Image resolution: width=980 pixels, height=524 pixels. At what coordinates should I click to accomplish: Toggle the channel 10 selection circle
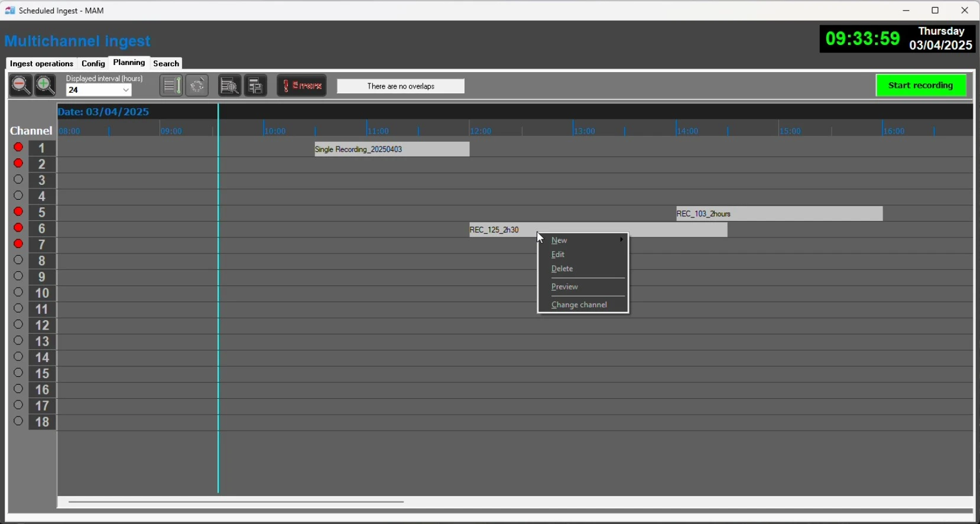click(18, 292)
